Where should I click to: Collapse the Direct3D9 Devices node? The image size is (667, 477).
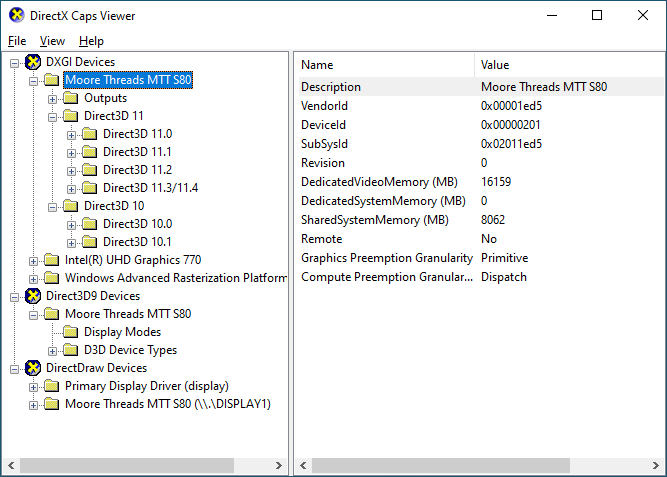14,297
